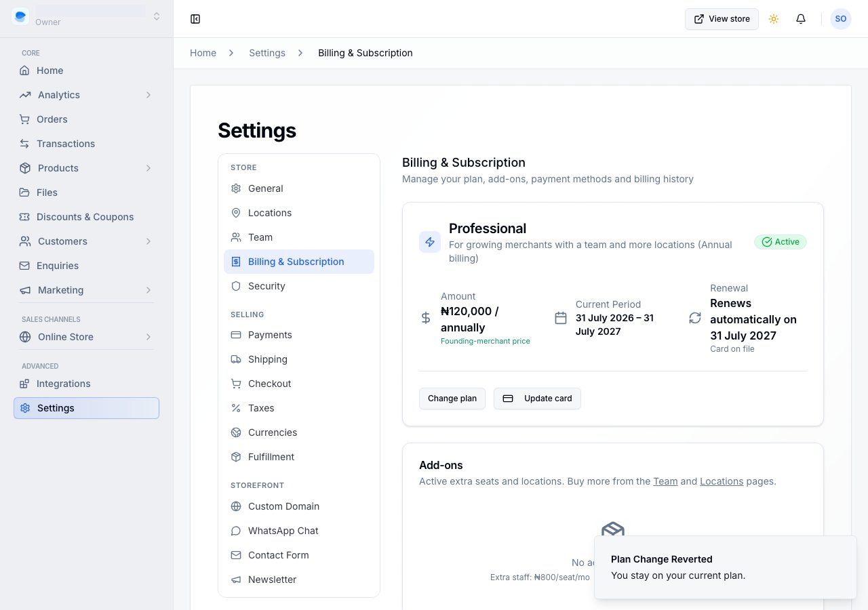Click the Taxes percent icon
The height and width of the screenshot is (610, 868).
236,408
